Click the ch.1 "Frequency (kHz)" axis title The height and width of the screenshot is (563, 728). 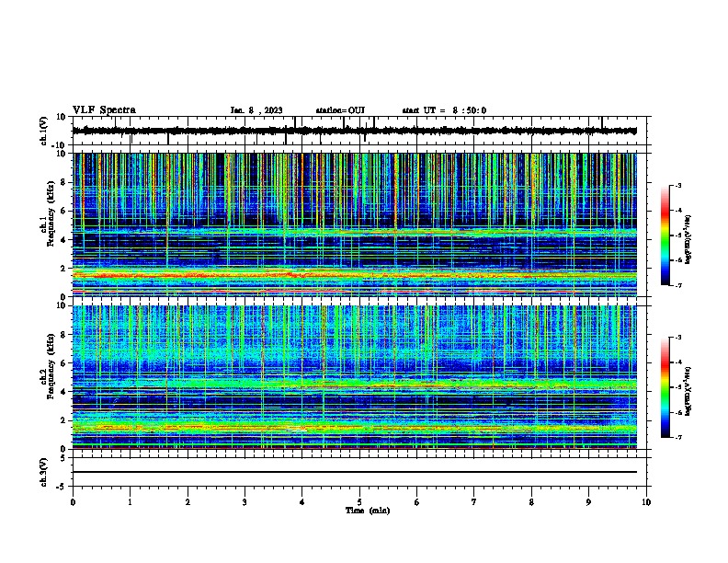[x=51, y=213]
